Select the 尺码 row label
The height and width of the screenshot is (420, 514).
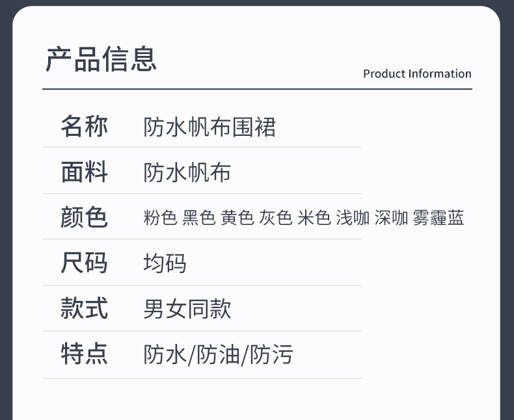click(x=84, y=263)
